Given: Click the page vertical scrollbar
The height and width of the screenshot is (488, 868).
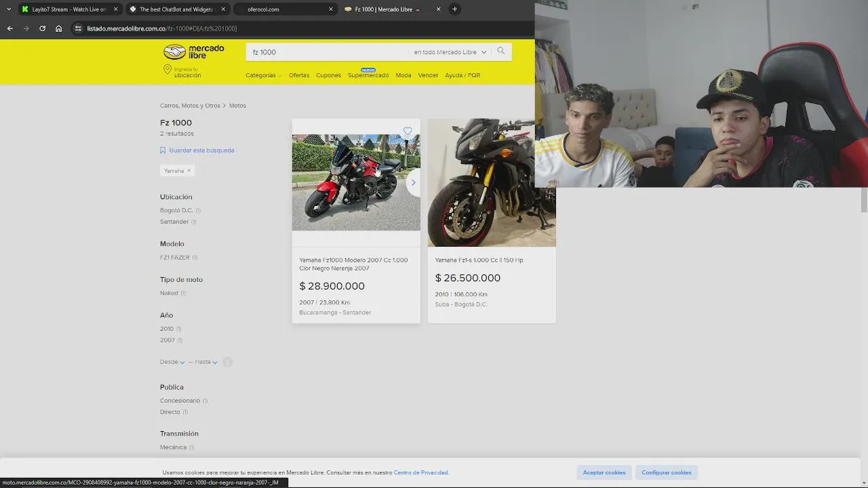Looking at the screenshot, I should pyautogui.click(x=864, y=201).
